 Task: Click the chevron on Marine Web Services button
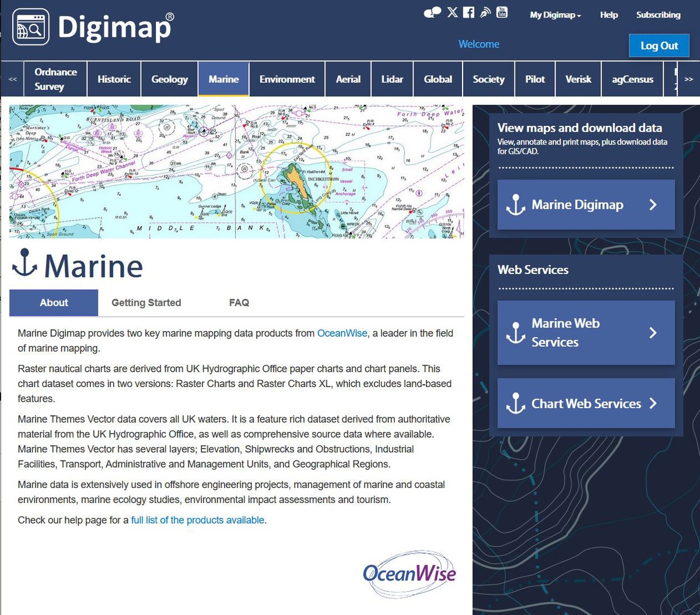point(653,332)
